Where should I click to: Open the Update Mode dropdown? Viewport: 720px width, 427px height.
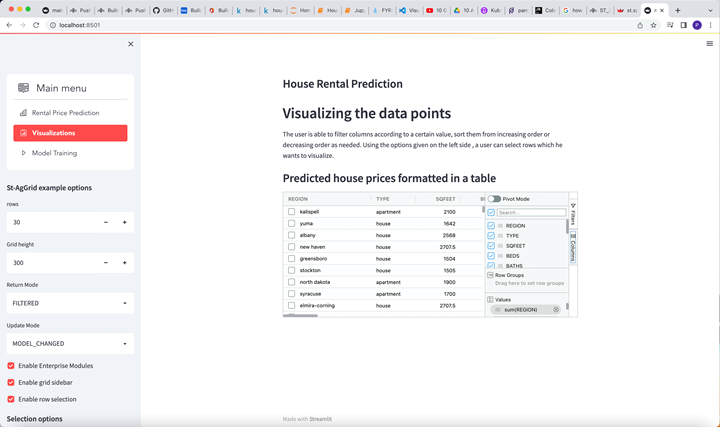point(70,344)
